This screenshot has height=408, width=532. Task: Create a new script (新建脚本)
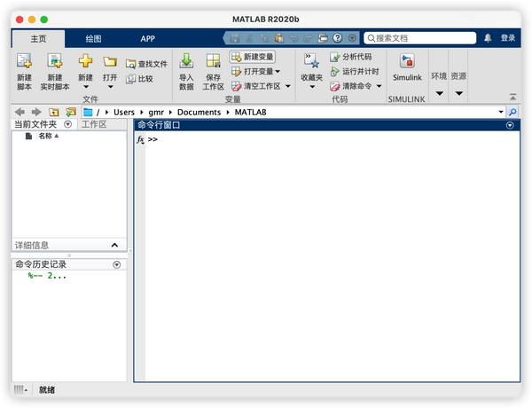pyautogui.click(x=24, y=72)
